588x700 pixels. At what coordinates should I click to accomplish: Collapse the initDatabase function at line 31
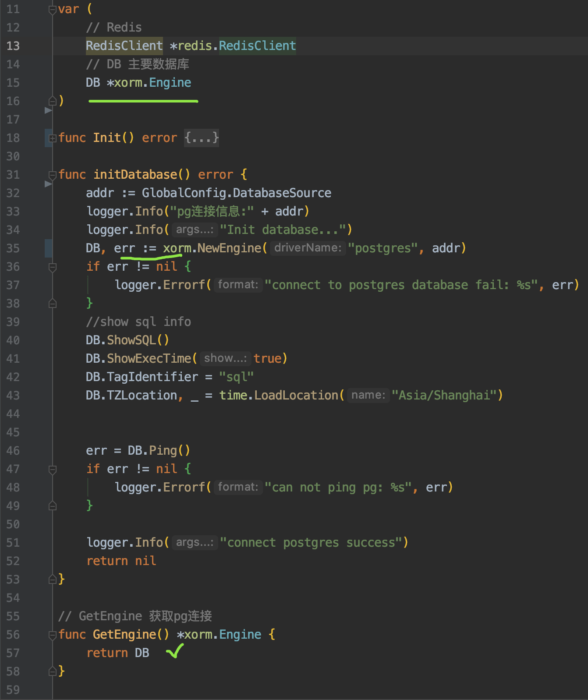click(53, 175)
